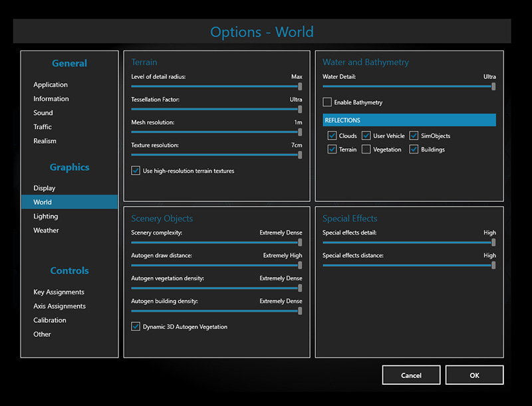The width and height of the screenshot is (532, 406).
Task: Open Realism settings
Action: pos(45,141)
